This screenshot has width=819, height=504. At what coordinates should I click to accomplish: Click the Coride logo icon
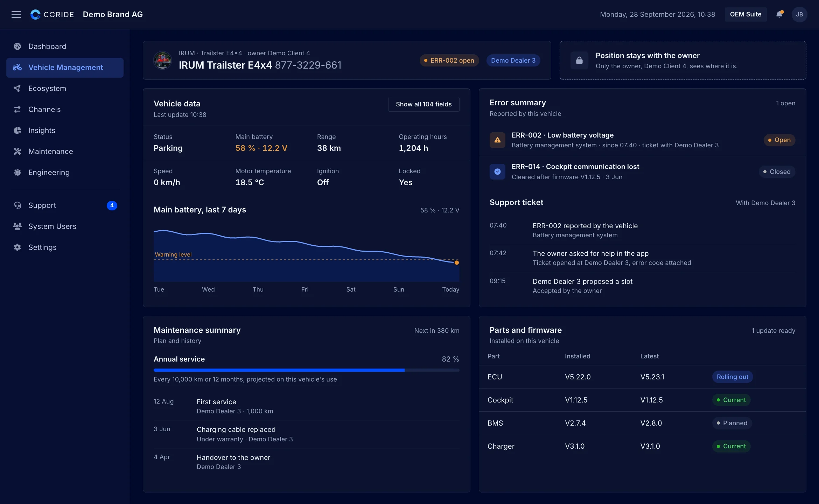(35, 14)
